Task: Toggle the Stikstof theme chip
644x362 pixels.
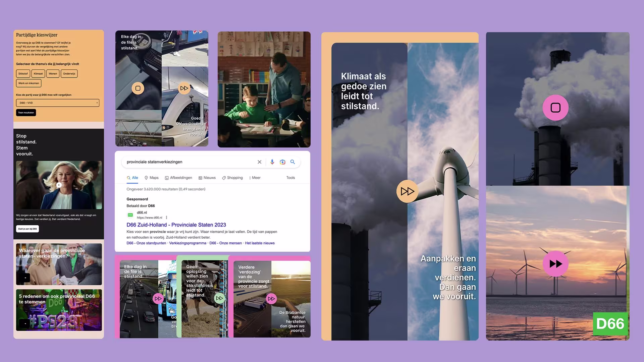Action: click(23, 74)
